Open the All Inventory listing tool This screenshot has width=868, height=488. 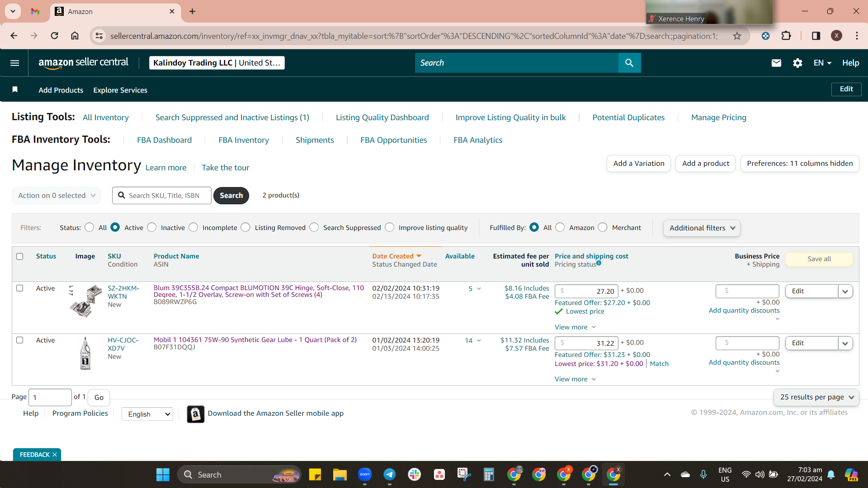point(106,117)
